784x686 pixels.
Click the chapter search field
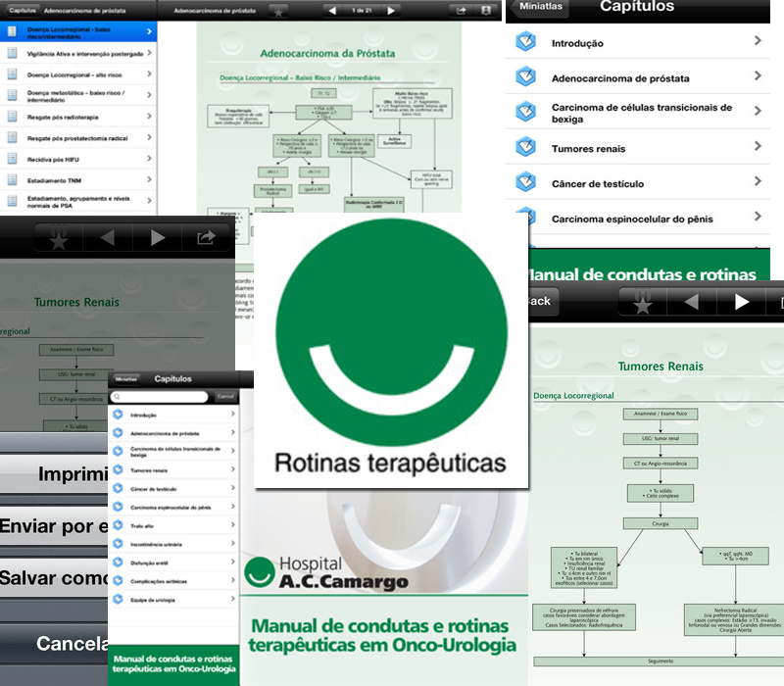click(161, 397)
